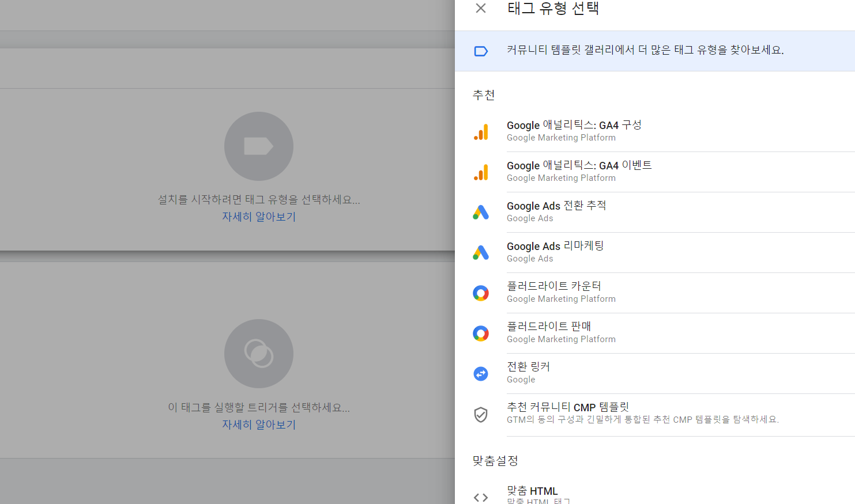Click the 플러드라이트 카운터 icon

(x=481, y=293)
